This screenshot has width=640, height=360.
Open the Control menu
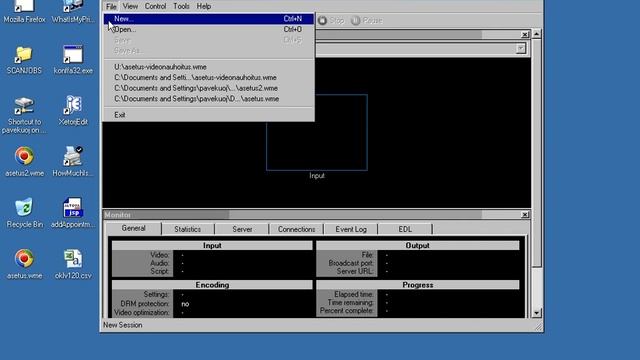pos(156,6)
